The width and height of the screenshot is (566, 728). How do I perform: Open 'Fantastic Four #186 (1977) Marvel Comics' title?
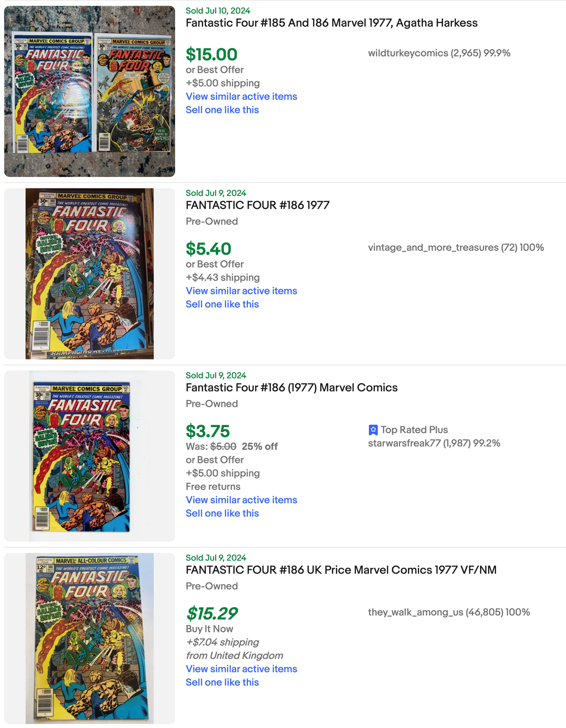tap(291, 388)
